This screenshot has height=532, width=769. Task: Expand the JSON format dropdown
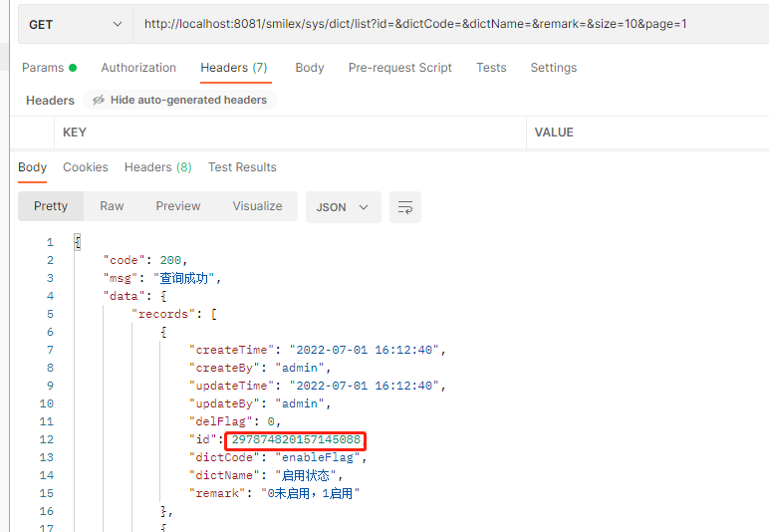pos(342,207)
